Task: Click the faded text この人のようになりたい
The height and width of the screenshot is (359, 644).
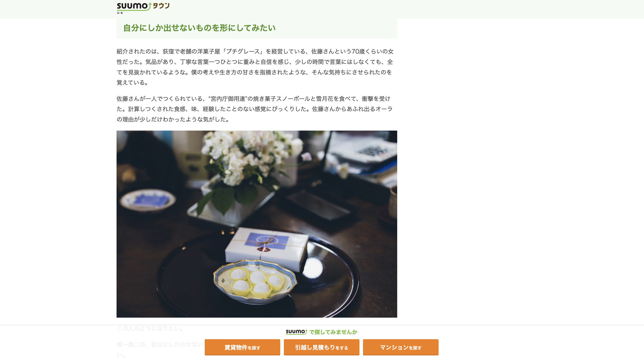Action: pos(150,328)
